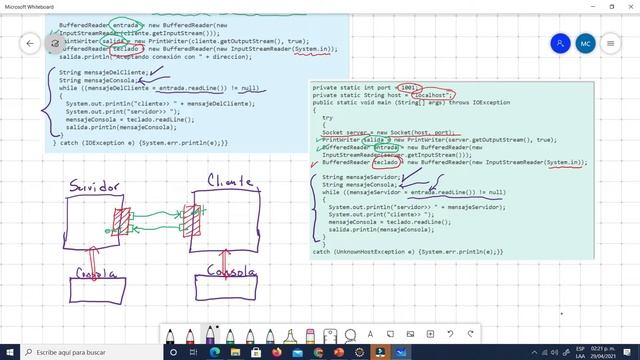Open File Explorer from the taskbar
This screenshot has width=640, height=360.
coord(236,352)
